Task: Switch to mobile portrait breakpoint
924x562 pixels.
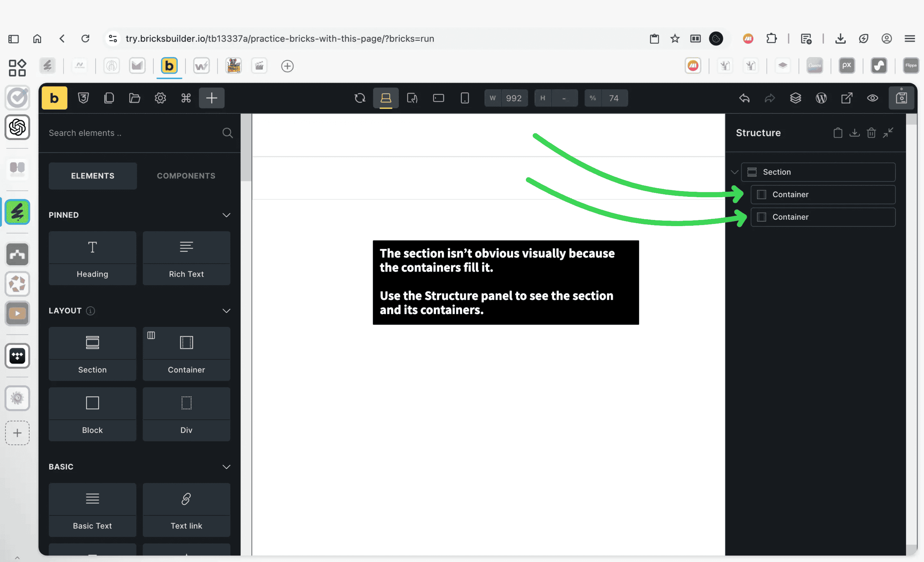Action: coord(465,98)
